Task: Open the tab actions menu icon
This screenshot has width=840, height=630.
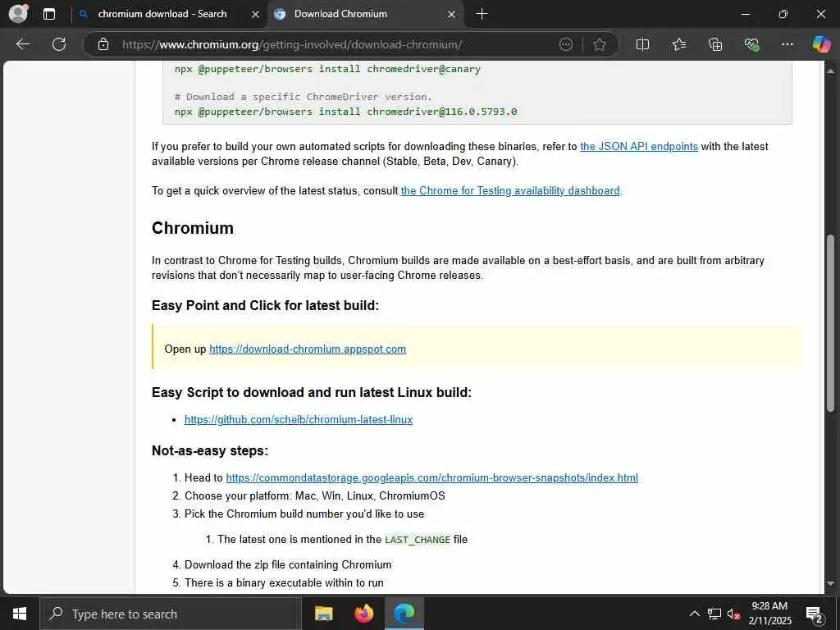Action: [x=49, y=14]
